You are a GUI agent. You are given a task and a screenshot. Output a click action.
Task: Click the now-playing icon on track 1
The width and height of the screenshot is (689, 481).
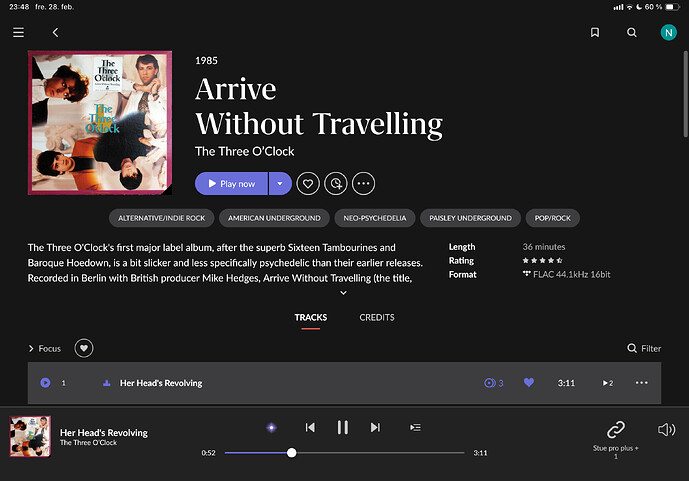click(x=45, y=383)
